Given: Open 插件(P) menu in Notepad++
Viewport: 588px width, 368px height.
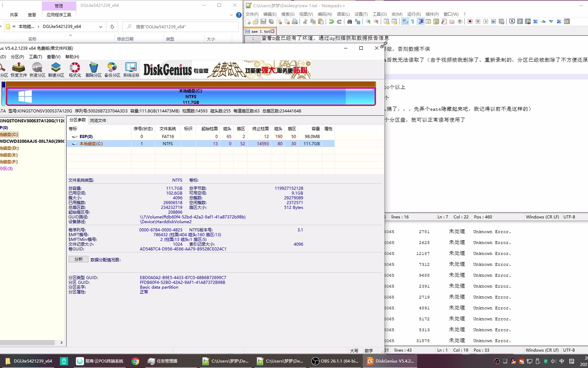Looking at the screenshot, I should 432,14.
